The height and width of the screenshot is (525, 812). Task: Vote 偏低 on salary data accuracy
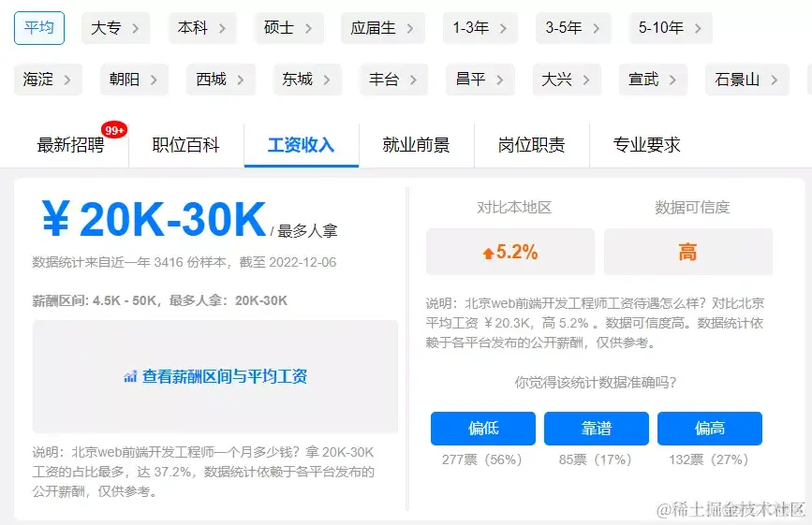(x=483, y=429)
